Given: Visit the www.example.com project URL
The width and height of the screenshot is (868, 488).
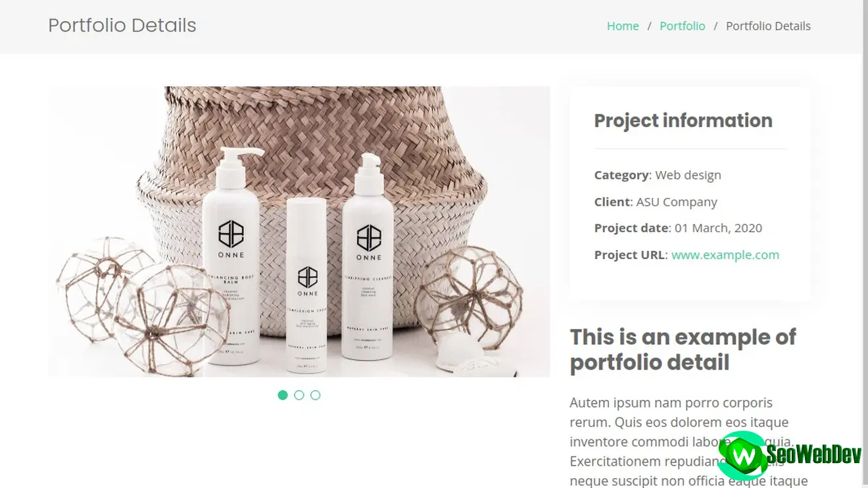Looking at the screenshot, I should (725, 255).
